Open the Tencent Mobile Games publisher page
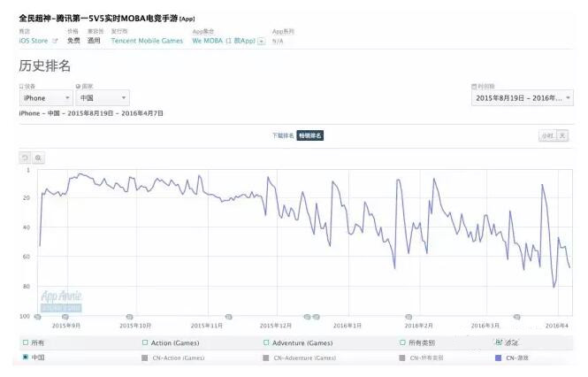Image resolution: width=588 pixels, height=377 pixels. coord(147,41)
